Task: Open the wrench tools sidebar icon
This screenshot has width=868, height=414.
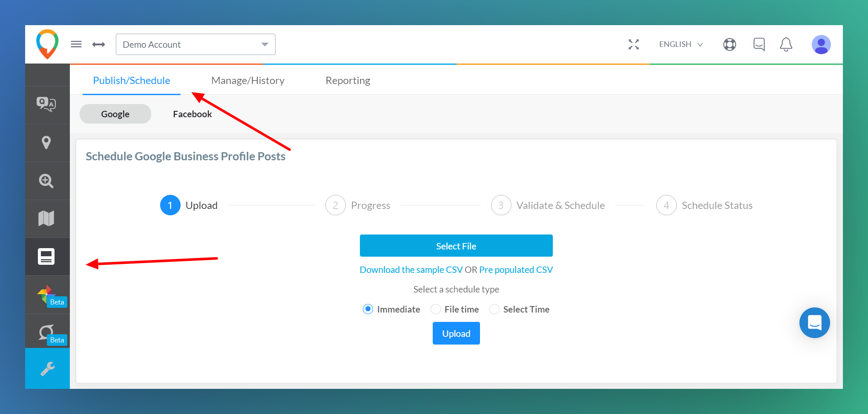Action: click(x=47, y=368)
